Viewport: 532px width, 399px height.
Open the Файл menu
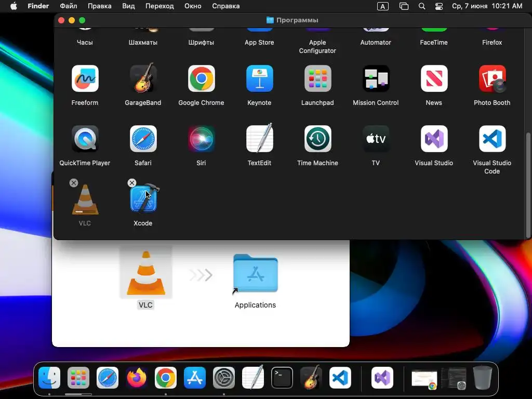68,6
